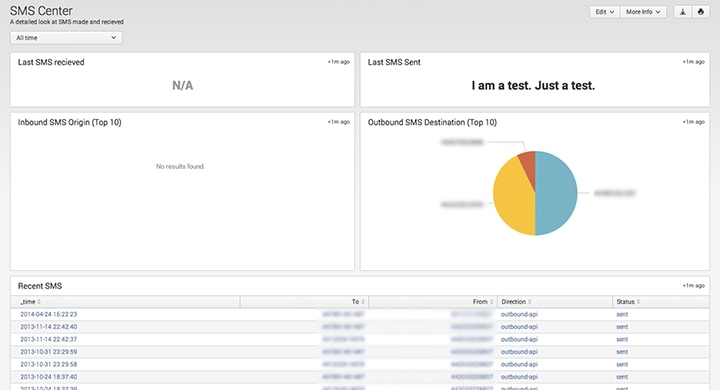Sort by Status column header arrows
720x390 pixels.
(x=638, y=302)
